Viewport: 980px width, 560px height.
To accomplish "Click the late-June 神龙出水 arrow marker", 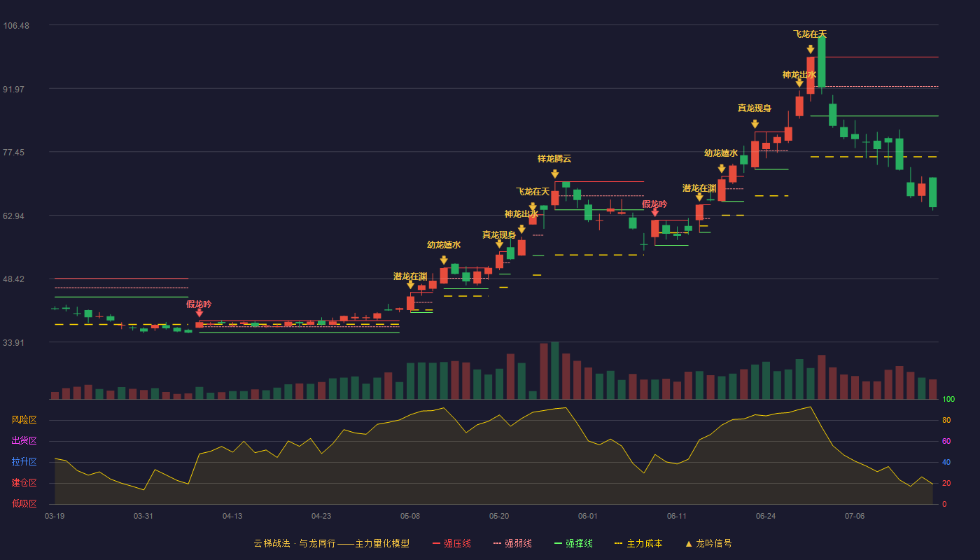I will (799, 83).
